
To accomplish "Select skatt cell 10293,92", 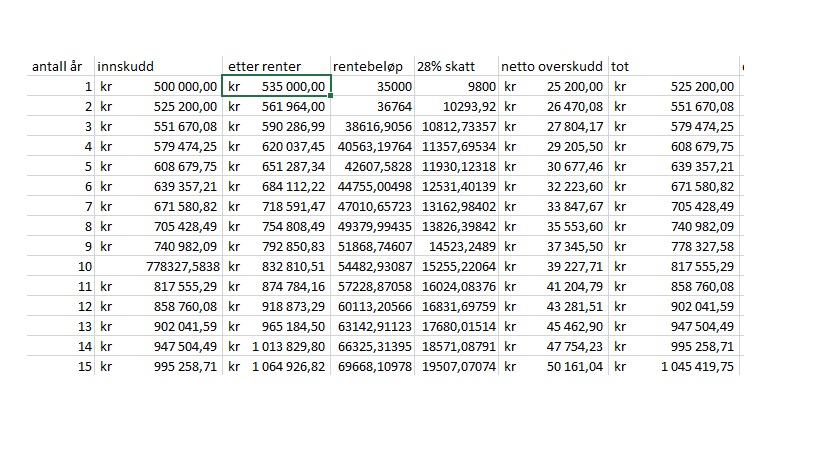I will tap(457, 107).
